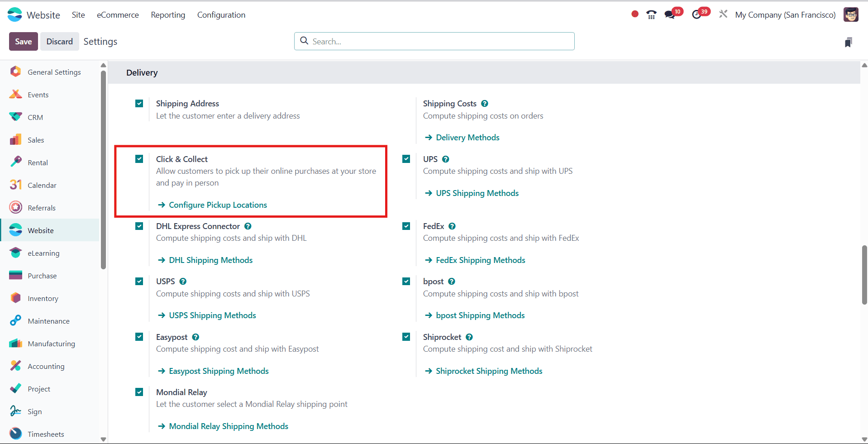Open Maintenance settings in the sidebar
868x444 pixels.
pos(50,321)
